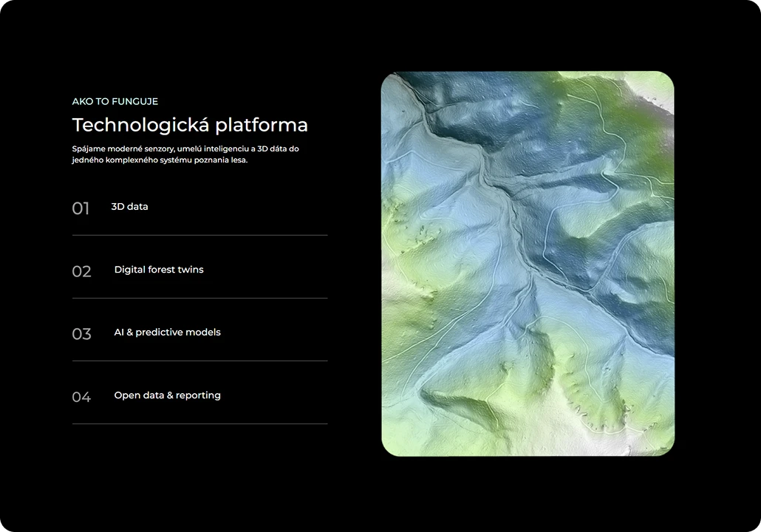Open the AI & predictive models item
The height and width of the screenshot is (532, 761).
(x=167, y=332)
